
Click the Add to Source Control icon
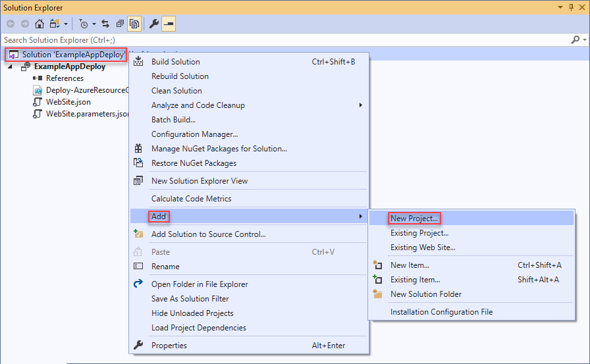[138, 234]
